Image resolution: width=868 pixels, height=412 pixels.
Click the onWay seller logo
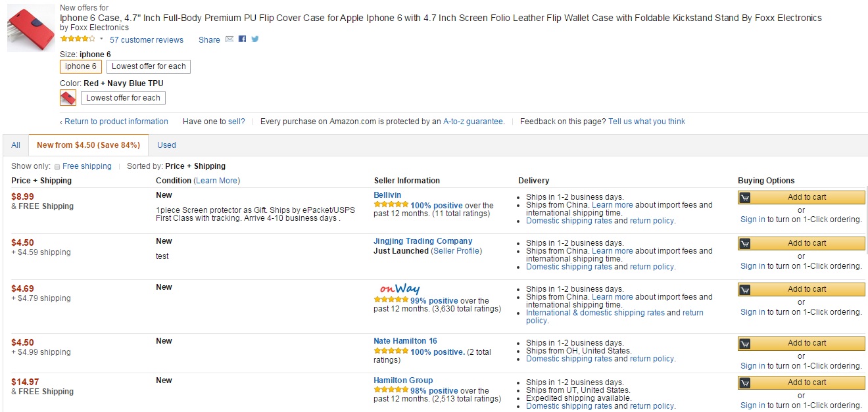(x=399, y=289)
